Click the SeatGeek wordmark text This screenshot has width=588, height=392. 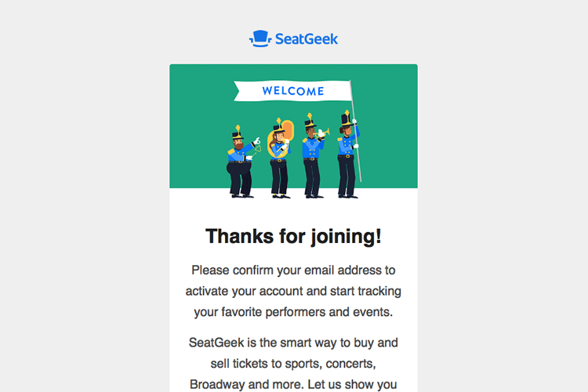pos(307,38)
